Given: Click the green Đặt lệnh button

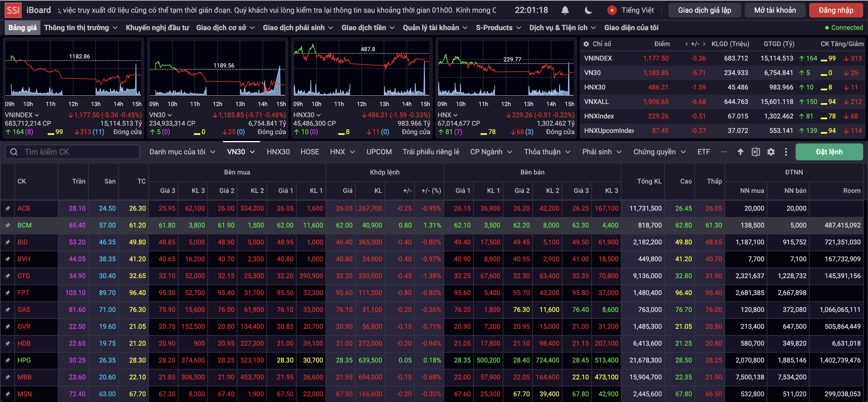Looking at the screenshot, I should [x=829, y=152].
